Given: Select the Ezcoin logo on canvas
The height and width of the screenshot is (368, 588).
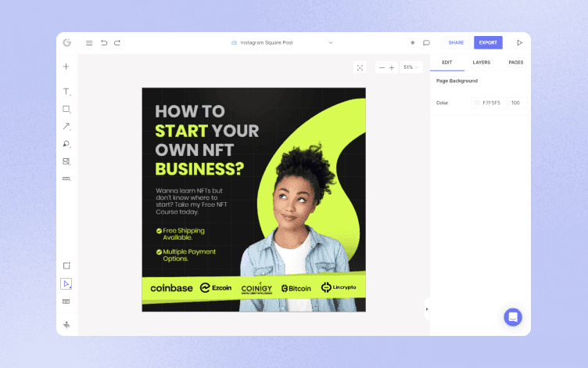Looking at the screenshot, I should 216,288.
